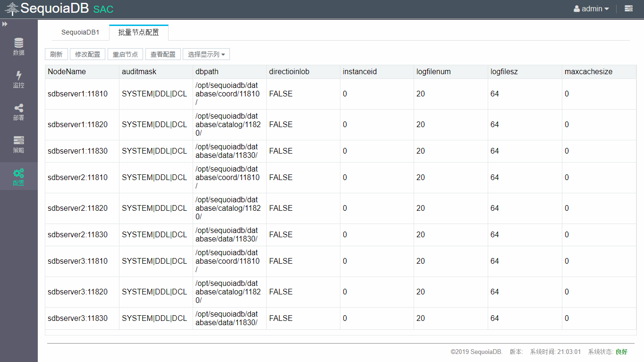This screenshot has height=362, width=644.
Task: Select node sdbserver2:11810
Action: [x=77, y=178]
